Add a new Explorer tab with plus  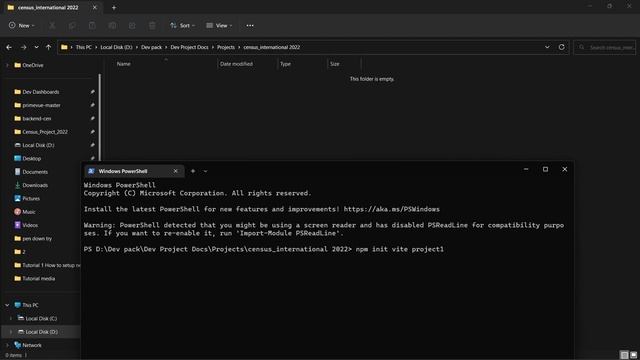tap(114, 7)
